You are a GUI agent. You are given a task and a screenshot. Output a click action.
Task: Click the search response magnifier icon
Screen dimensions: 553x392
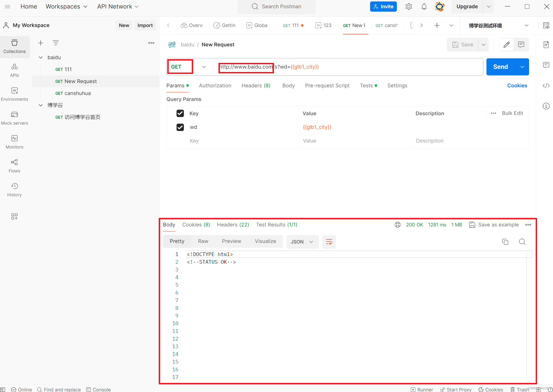[x=522, y=242]
